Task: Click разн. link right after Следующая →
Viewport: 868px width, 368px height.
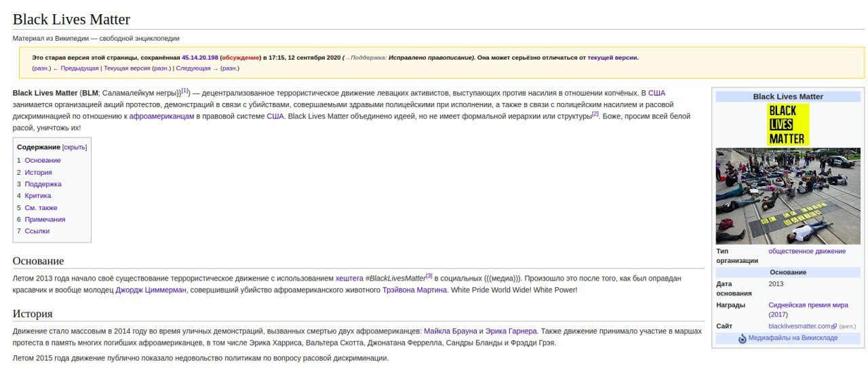Action: click(229, 68)
